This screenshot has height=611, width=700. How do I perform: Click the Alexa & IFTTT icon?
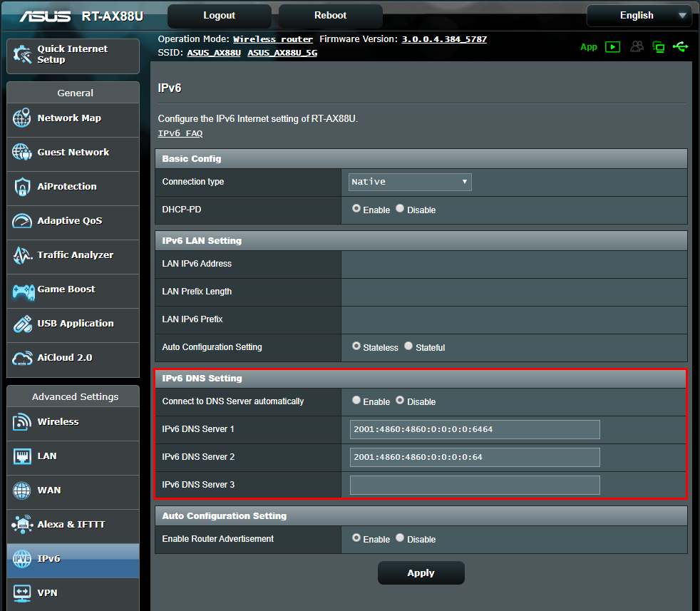[x=22, y=524]
